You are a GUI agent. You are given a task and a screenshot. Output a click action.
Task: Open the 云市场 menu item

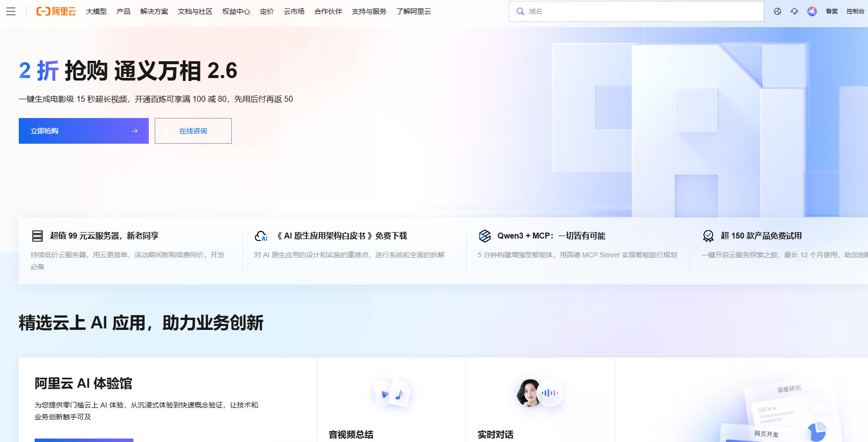294,11
